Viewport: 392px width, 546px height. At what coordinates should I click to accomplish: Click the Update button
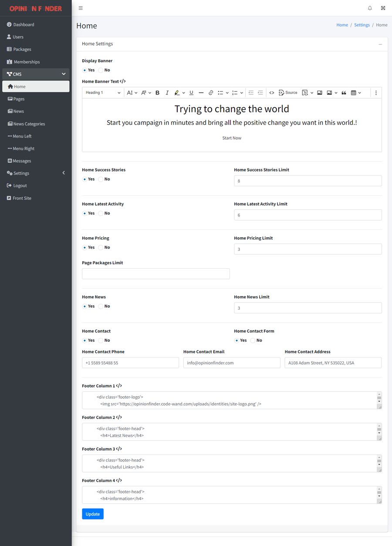coord(93,514)
